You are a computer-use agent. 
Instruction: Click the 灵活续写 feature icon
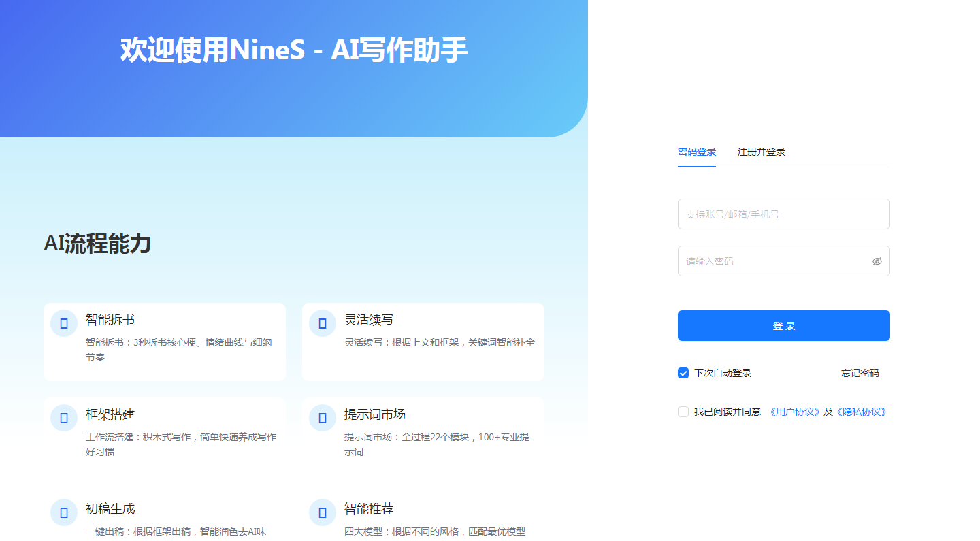click(322, 323)
